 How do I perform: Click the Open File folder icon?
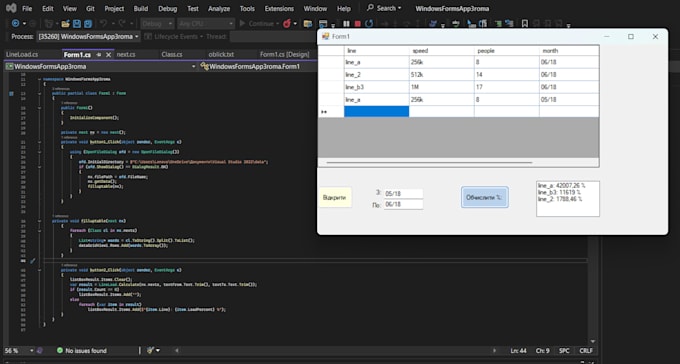pyautogui.click(x=65, y=23)
